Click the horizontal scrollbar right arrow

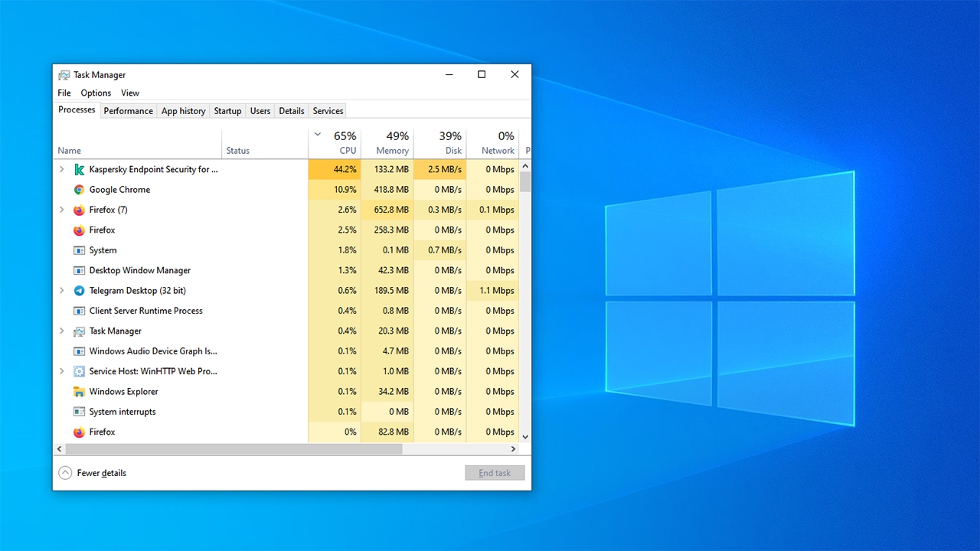tap(514, 449)
